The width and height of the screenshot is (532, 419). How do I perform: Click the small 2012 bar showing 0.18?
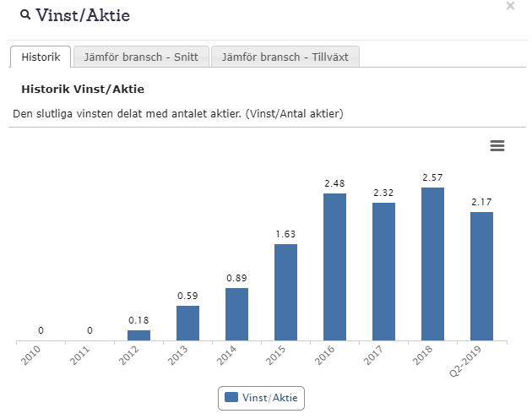coord(138,335)
